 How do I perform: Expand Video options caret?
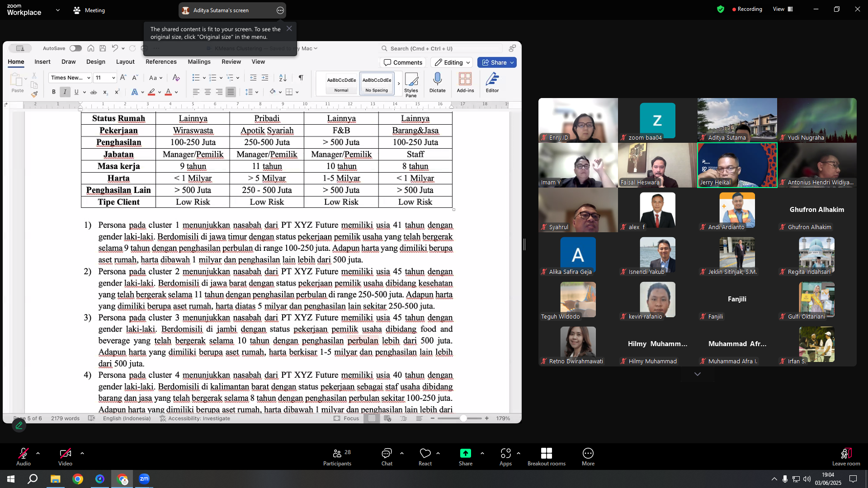(82, 453)
